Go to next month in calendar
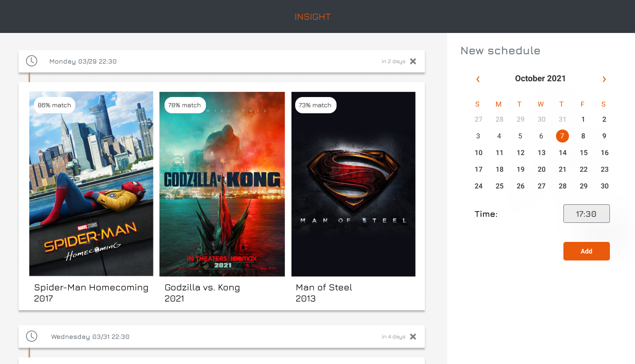Screen dimensions: 635x364 (x=604, y=79)
